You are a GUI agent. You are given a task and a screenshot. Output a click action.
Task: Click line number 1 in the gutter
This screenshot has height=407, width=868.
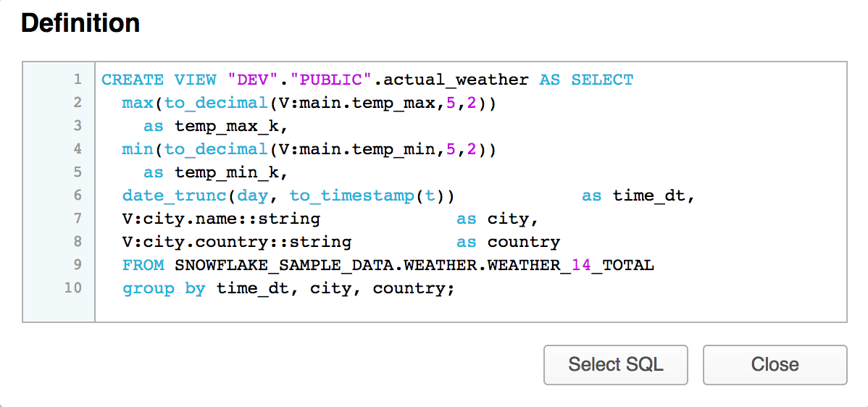[78, 80]
